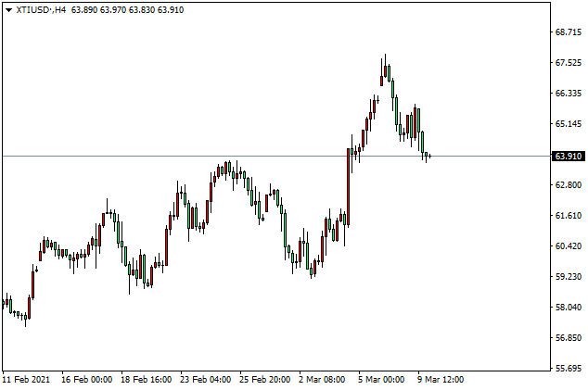Viewport: 588px width, 390px height.
Task: Click the 68.715 price scale label
Action: pos(569,32)
